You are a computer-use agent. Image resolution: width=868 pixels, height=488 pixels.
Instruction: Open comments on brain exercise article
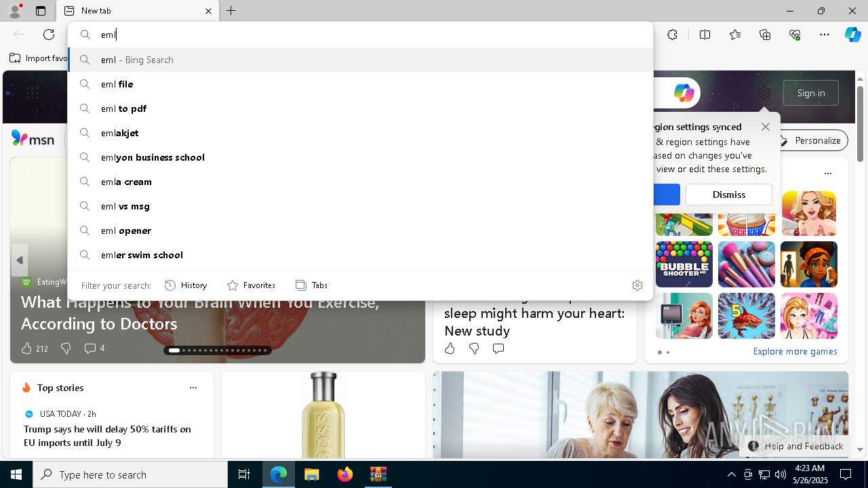[x=90, y=348]
